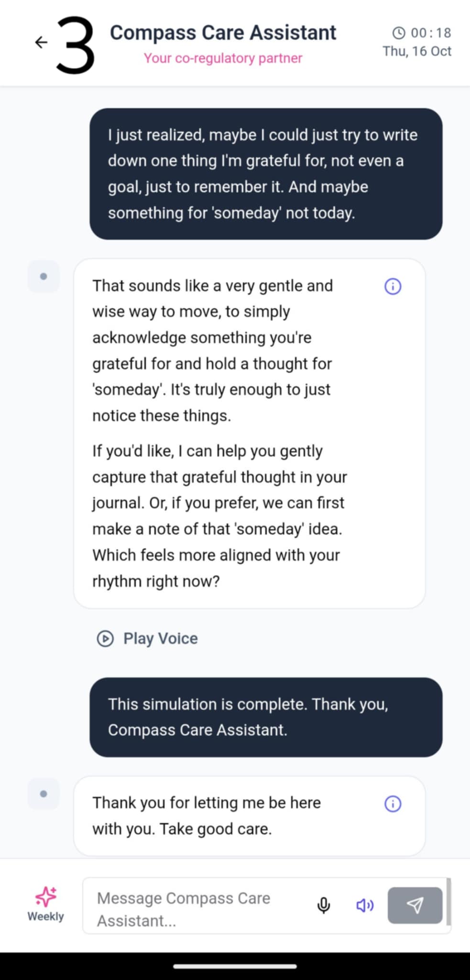Tap the assistant avatar beside the gratitude reply
The width and height of the screenshot is (470, 980).
tap(44, 276)
